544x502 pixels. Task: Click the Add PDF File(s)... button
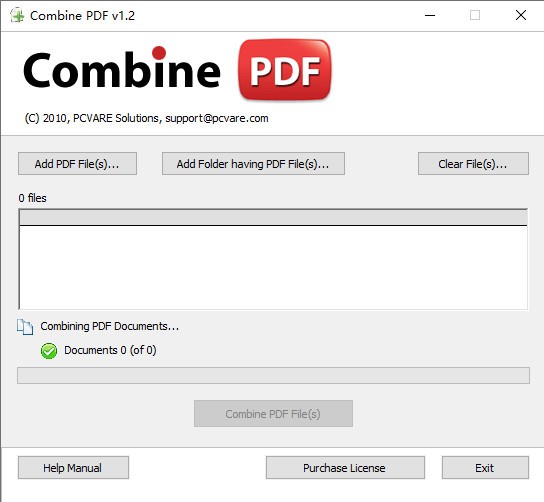tap(77, 163)
